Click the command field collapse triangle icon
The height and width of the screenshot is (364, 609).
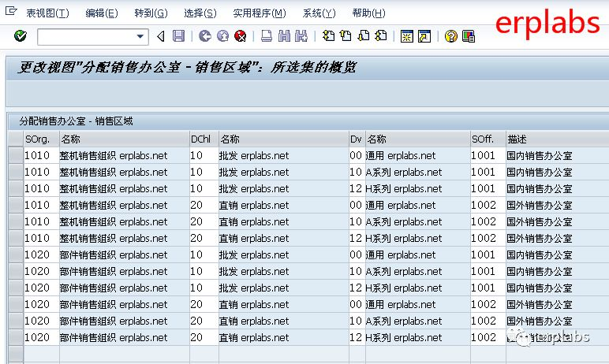coord(161,36)
